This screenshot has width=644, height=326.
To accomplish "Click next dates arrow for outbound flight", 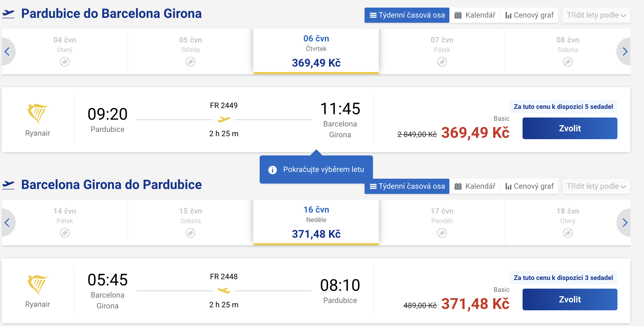I will [624, 51].
